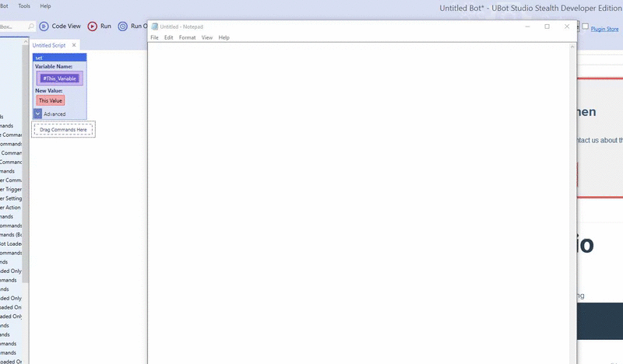This screenshot has width=623, height=364.
Task: Click inside the Notepad text area
Action: (x=359, y=202)
